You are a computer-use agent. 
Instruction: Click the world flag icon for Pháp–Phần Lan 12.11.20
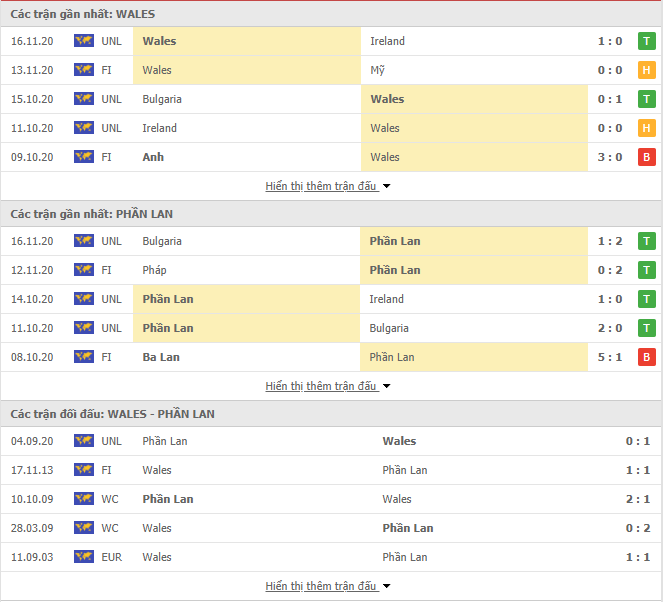(84, 270)
